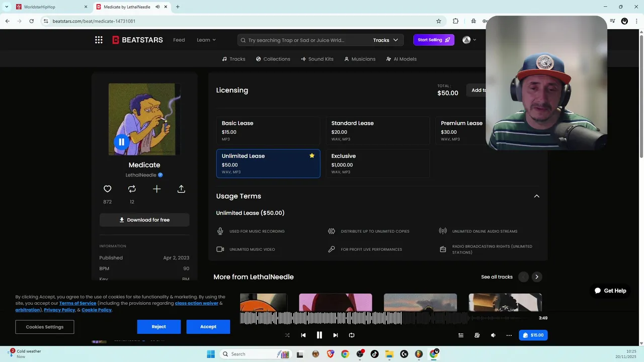Image resolution: width=644 pixels, height=362 pixels.
Task: Open Cookies Settings
Action: (45, 327)
